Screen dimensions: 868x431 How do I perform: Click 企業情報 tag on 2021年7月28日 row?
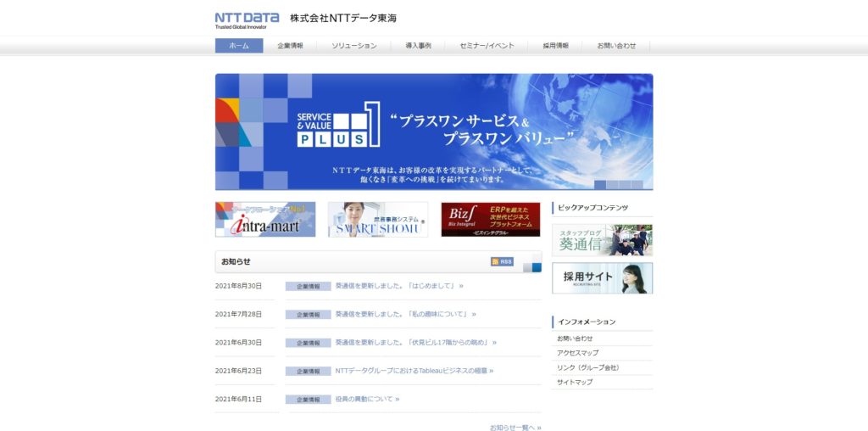309,315
